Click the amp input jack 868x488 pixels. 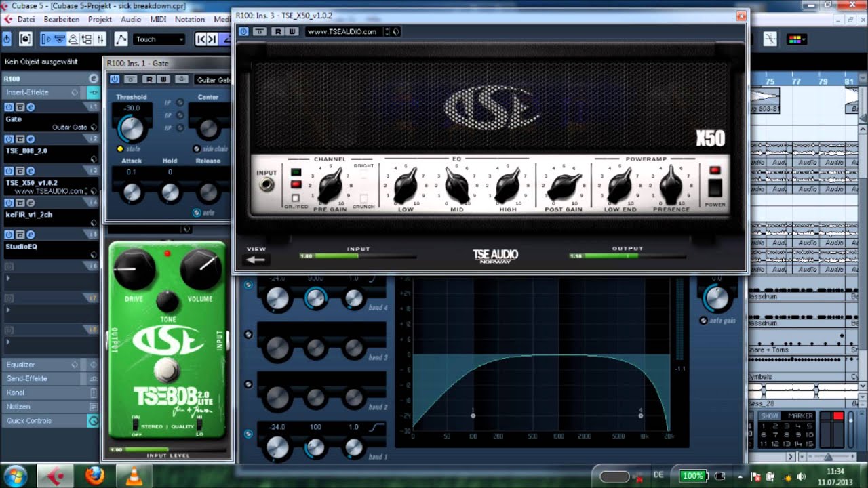(268, 186)
